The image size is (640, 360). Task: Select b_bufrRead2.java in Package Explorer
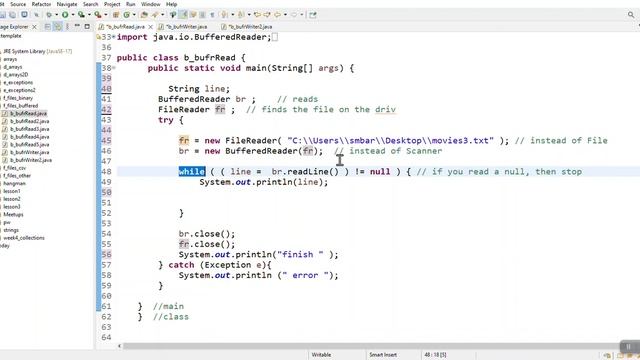pos(29,121)
